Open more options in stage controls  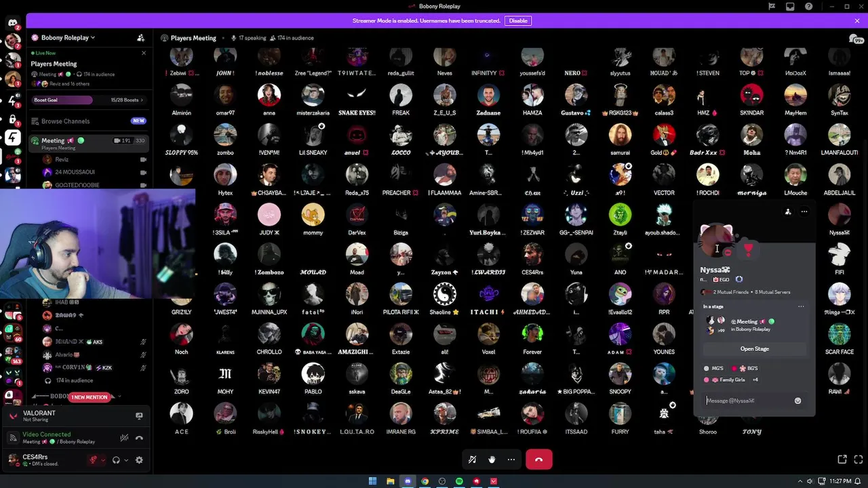pos(511,460)
